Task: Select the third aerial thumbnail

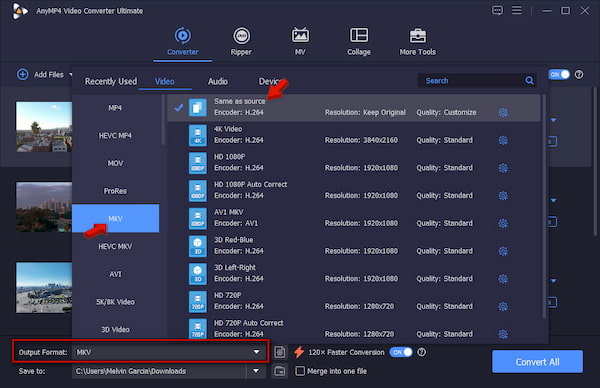Action: point(44,287)
